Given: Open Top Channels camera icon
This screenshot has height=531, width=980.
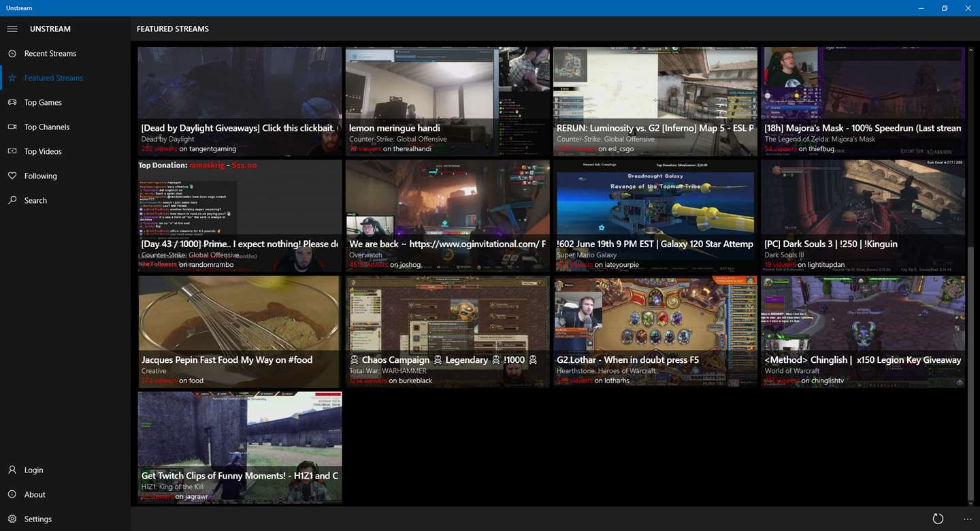Looking at the screenshot, I should pyautogui.click(x=12, y=127).
